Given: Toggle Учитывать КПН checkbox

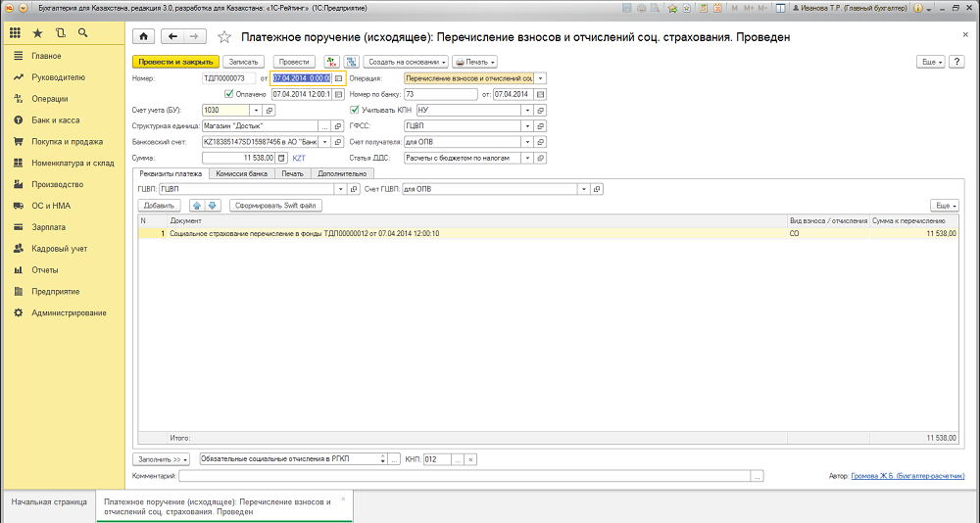Looking at the screenshot, I should (355, 110).
